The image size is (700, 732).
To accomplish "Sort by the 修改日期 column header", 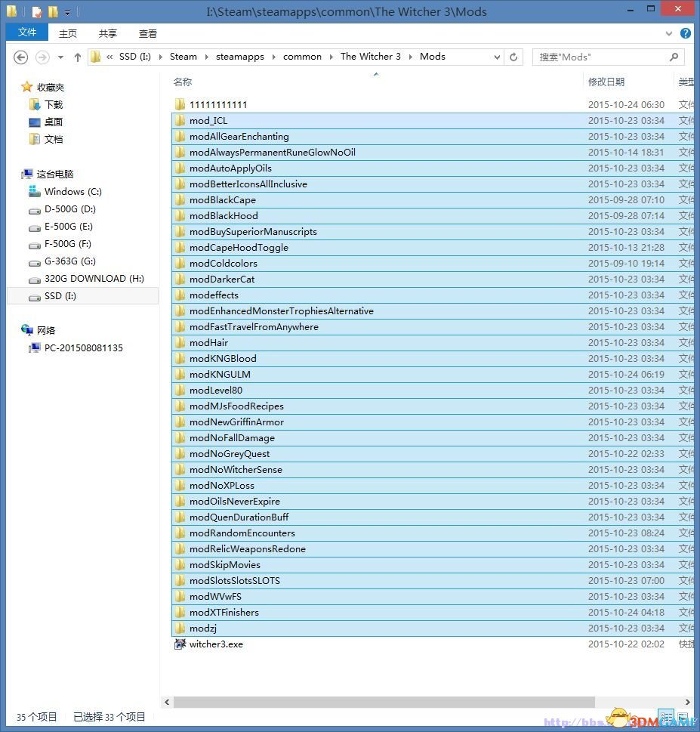I will click(x=606, y=82).
